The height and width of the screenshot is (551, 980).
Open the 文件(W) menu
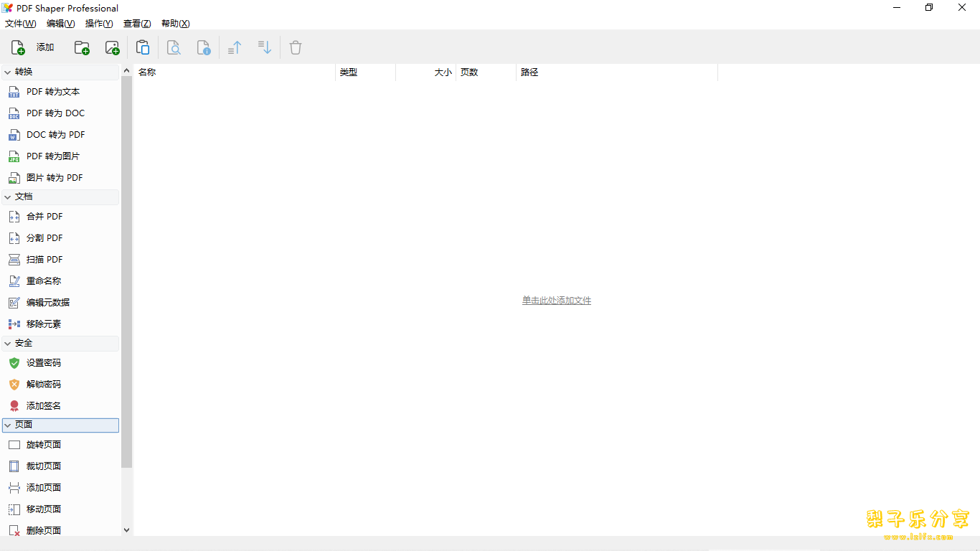pyautogui.click(x=20, y=24)
